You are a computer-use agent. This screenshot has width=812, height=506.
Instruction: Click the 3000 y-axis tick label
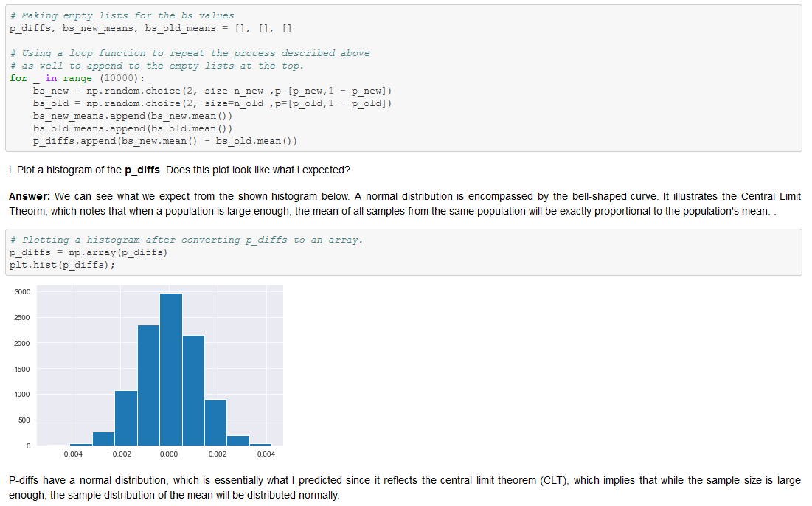22,291
